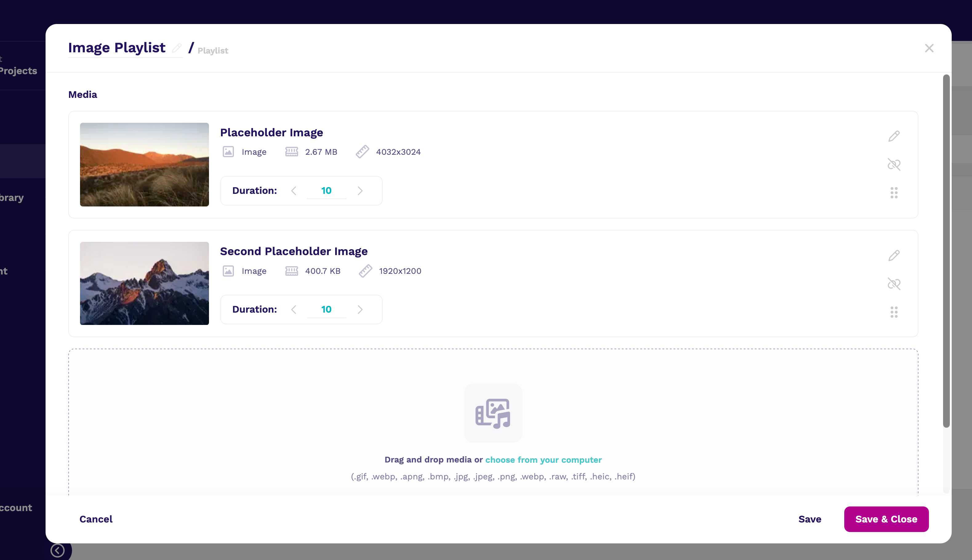Image resolution: width=972 pixels, height=560 pixels.
Task: Click the Playlist breadcrumb label
Action: pyautogui.click(x=213, y=51)
